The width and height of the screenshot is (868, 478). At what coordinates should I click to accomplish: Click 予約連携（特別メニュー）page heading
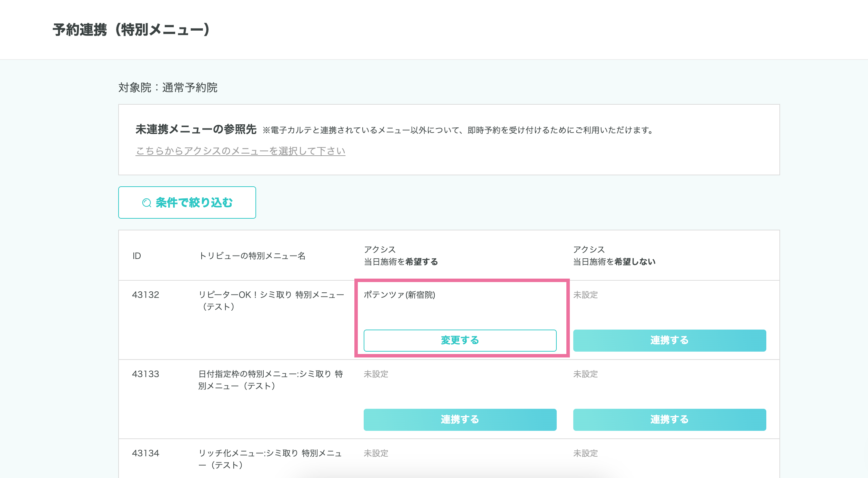coord(131,30)
